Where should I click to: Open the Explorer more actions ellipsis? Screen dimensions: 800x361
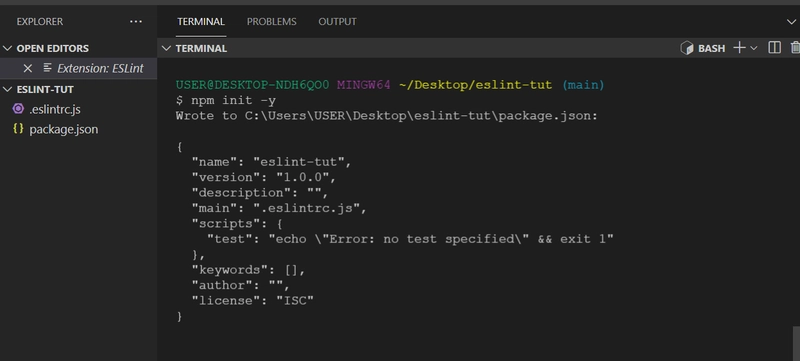136,22
